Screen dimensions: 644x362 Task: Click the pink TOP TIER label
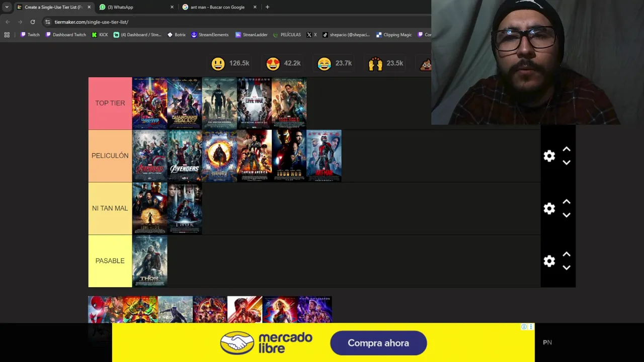[x=110, y=103]
